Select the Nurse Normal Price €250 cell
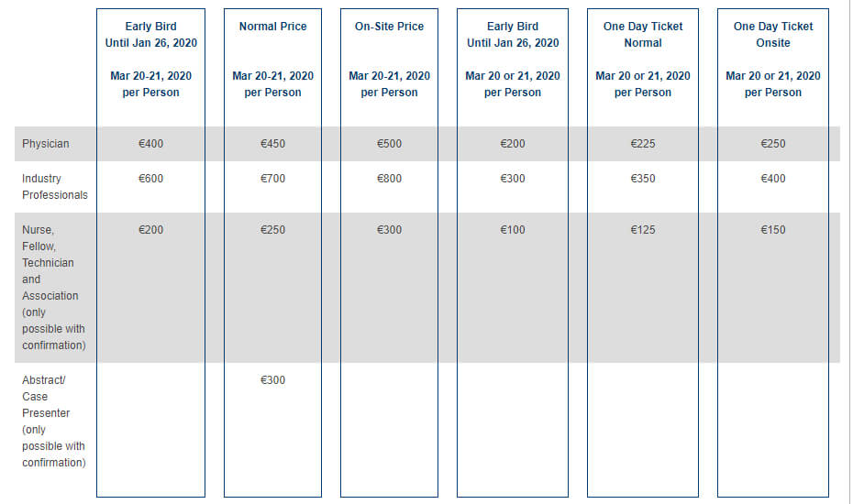Viewport: 853px width, 504px height. click(272, 229)
